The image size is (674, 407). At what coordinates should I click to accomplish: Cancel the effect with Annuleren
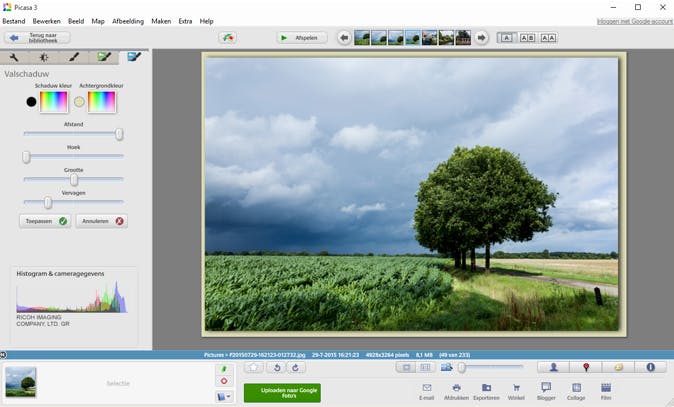pyautogui.click(x=102, y=221)
